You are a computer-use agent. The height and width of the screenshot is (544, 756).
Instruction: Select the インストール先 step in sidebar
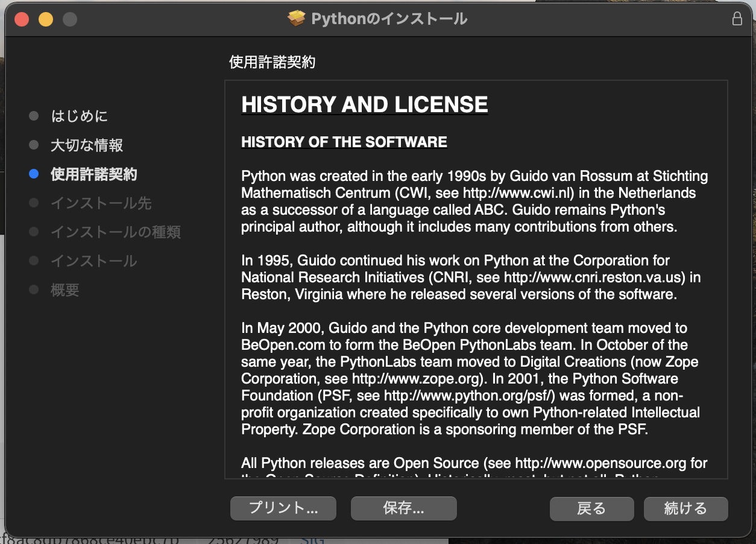tap(101, 203)
